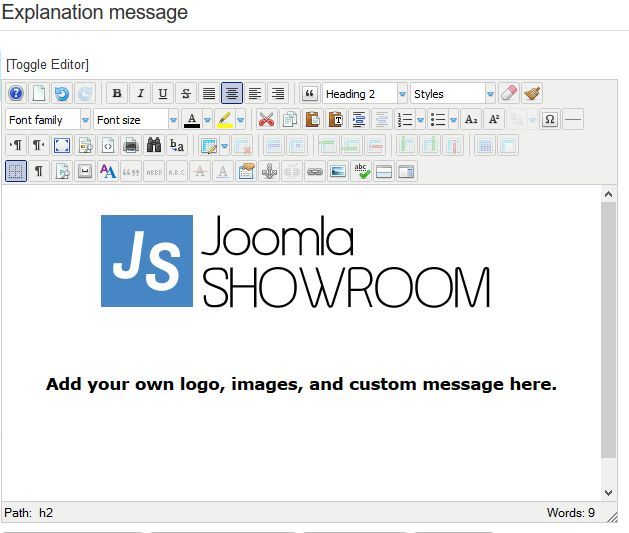Toggle Bold formatting
The image size is (629, 533).
tap(117, 93)
